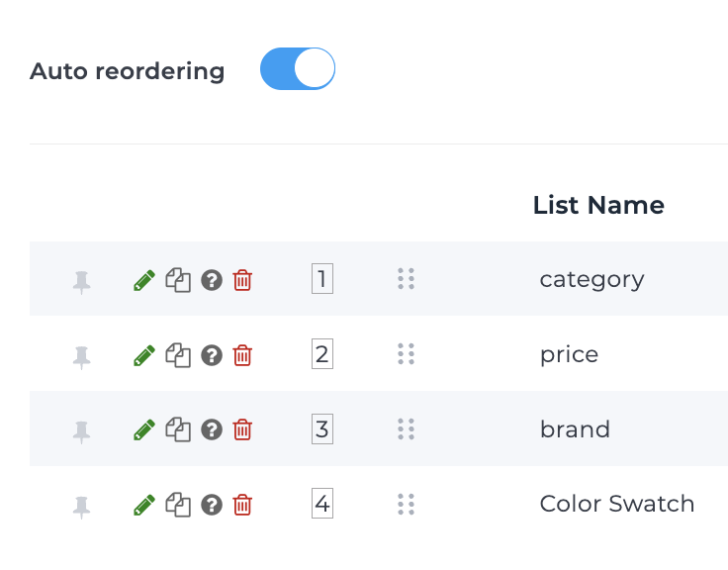Open help for the brand list
728x570 pixels.
(x=211, y=429)
